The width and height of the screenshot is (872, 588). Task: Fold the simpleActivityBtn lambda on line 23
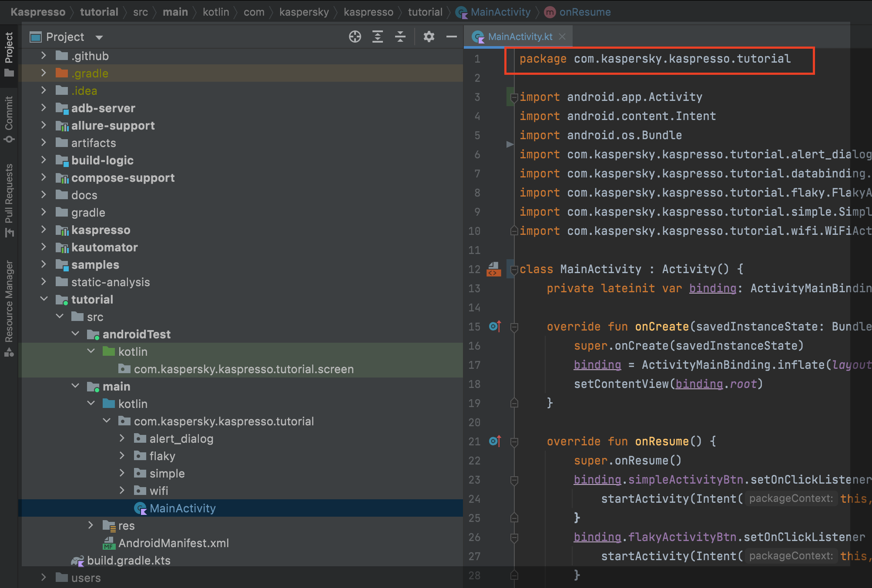514,480
